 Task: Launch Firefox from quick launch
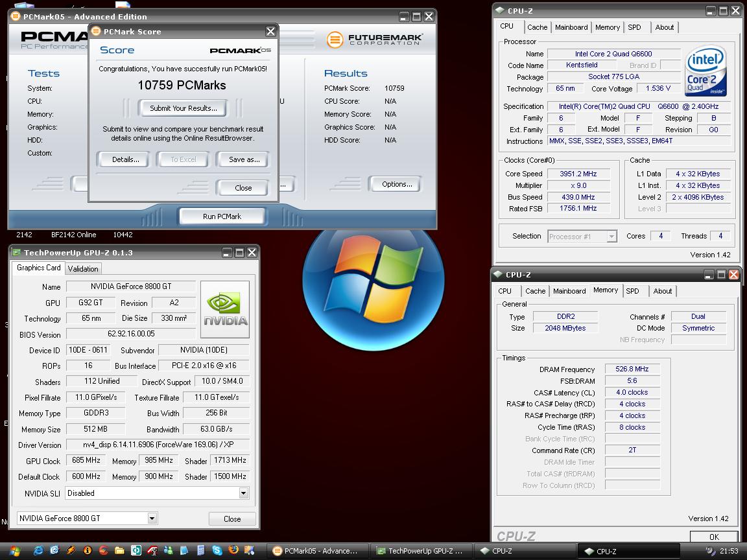click(x=233, y=550)
